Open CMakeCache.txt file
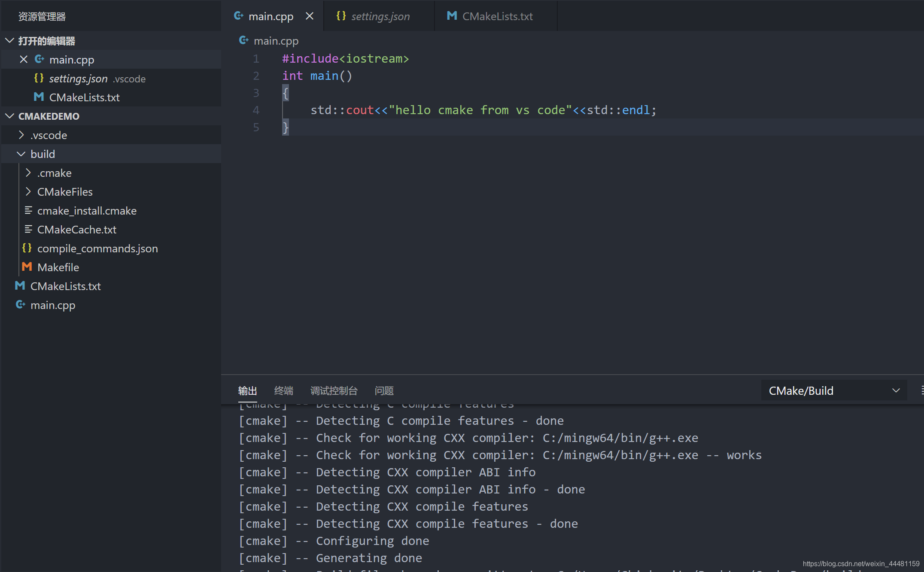The image size is (924, 572). [x=111, y=230]
